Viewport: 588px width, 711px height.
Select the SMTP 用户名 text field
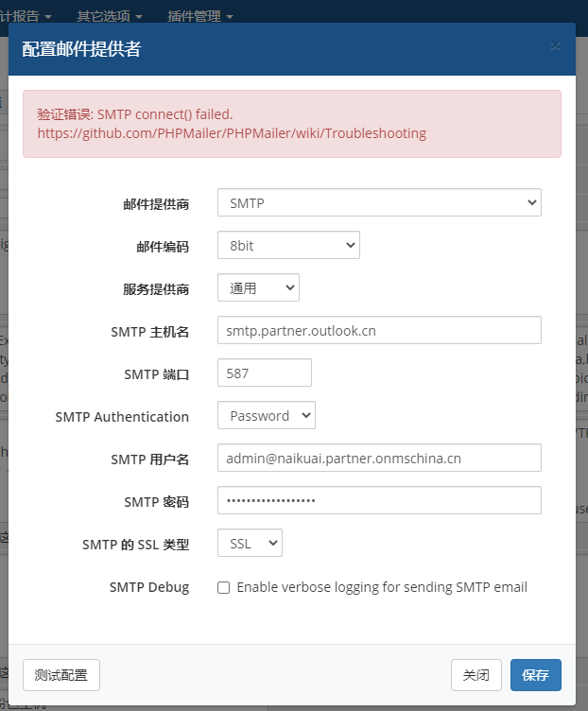tap(379, 458)
